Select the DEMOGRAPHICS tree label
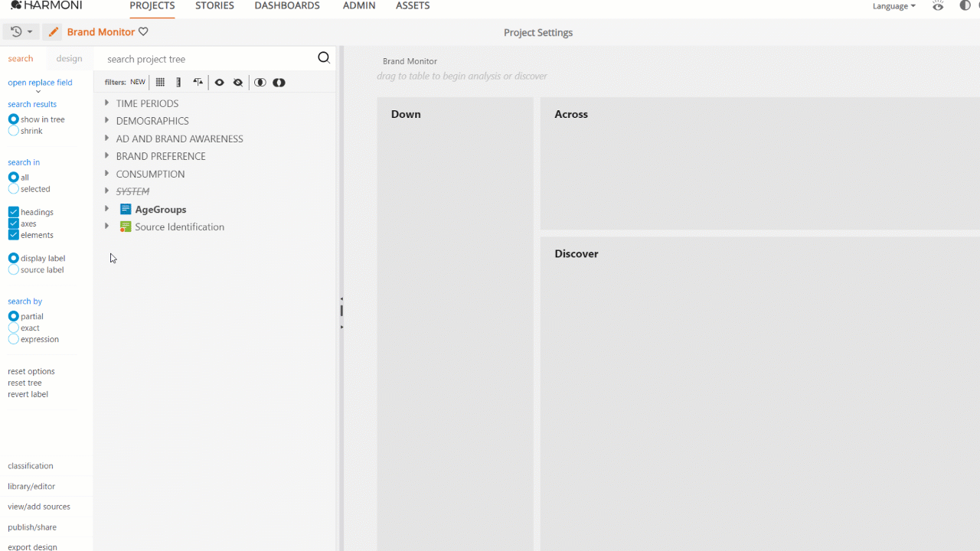The height and width of the screenshot is (551, 980). [x=152, y=121]
